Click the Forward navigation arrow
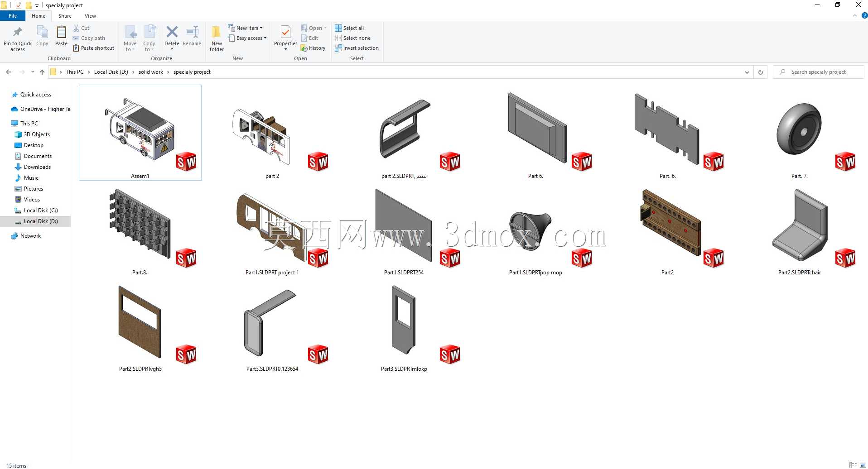Screen dimensions: 868x469 [x=22, y=72]
